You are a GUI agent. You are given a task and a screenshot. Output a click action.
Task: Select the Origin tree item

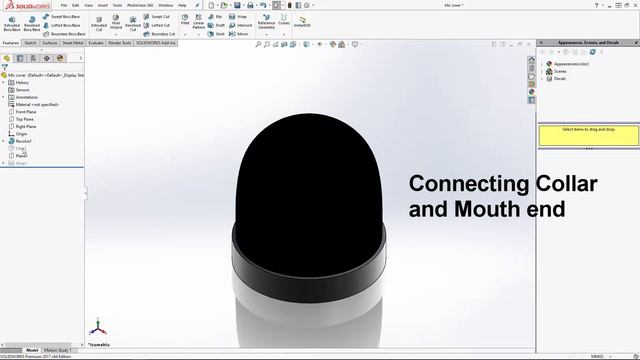click(18, 134)
